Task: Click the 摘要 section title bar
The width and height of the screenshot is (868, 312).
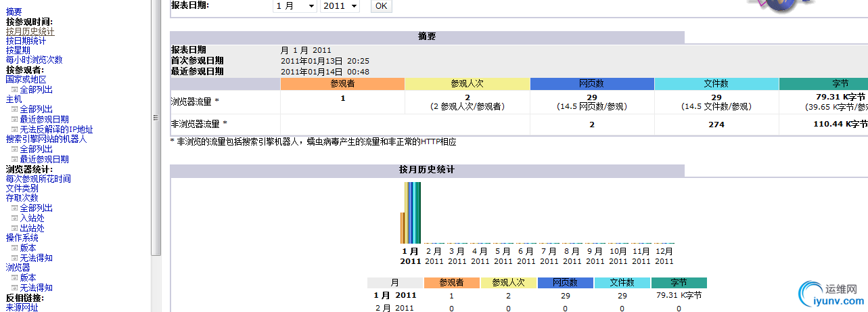Action: pos(427,37)
